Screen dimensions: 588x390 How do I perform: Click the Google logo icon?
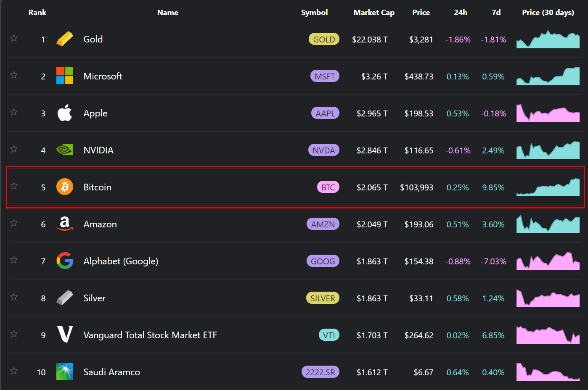[65, 261]
